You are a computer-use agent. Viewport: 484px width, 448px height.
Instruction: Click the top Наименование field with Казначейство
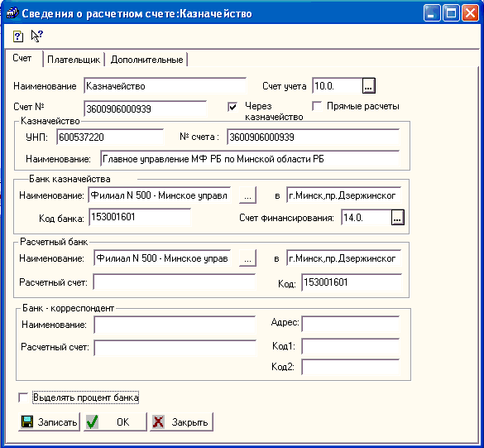[165, 85]
